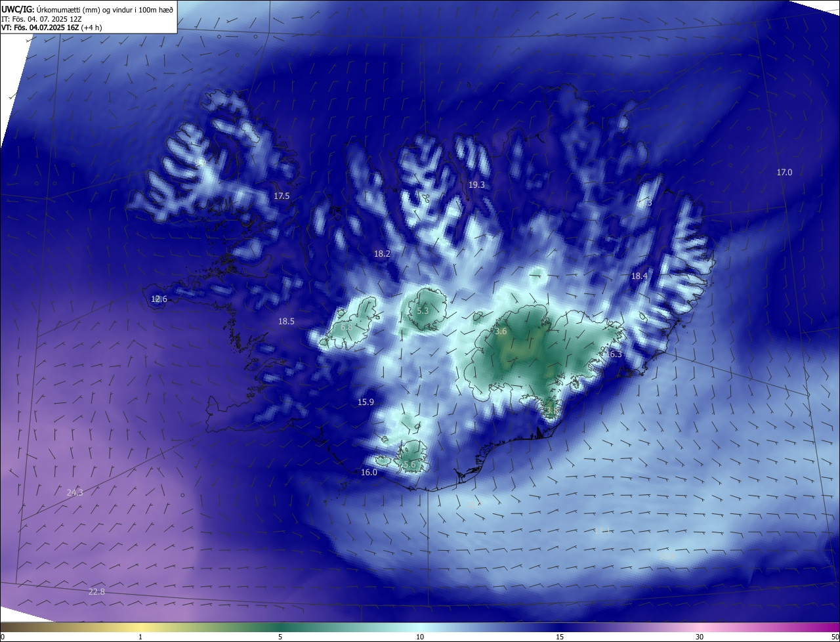The height and width of the screenshot is (642, 840).
Task: Click the legend tick label '50'
Action: pos(835,637)
